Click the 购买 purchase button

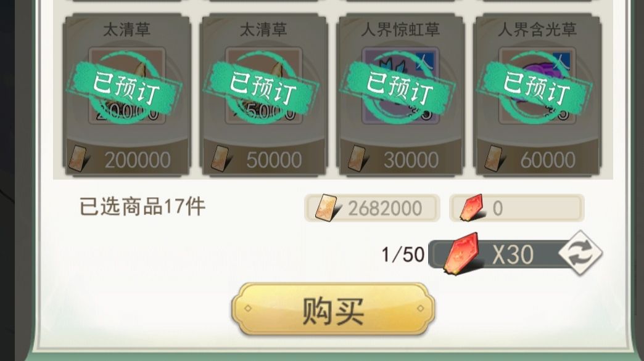click(x=333, y=309)
